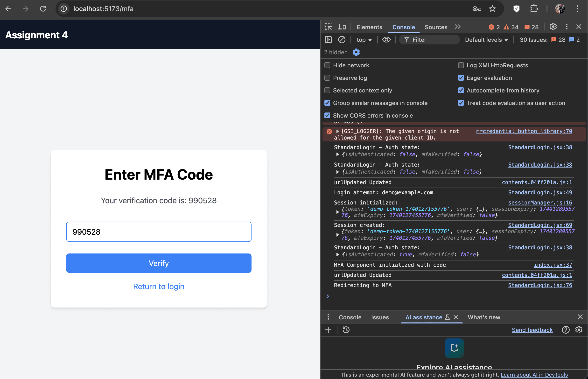Viewport: 588px width, 379px height.
Task: Click the red error count badge
Action: [x=494, y=27]
